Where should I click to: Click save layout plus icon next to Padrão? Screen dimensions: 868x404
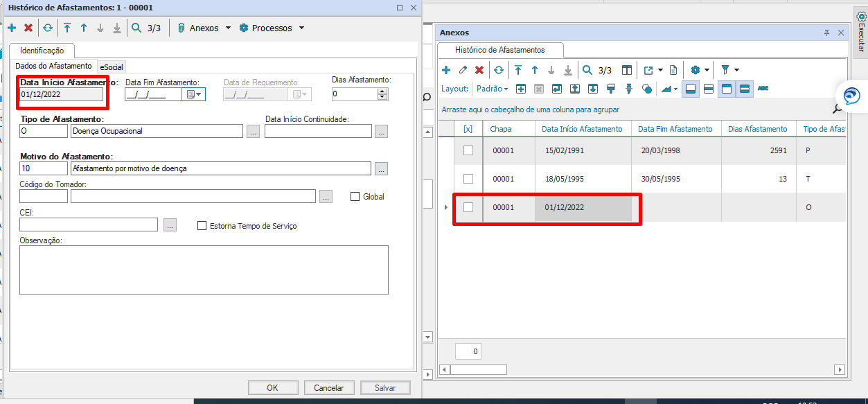pyautogui.click(x=521, y=89)
